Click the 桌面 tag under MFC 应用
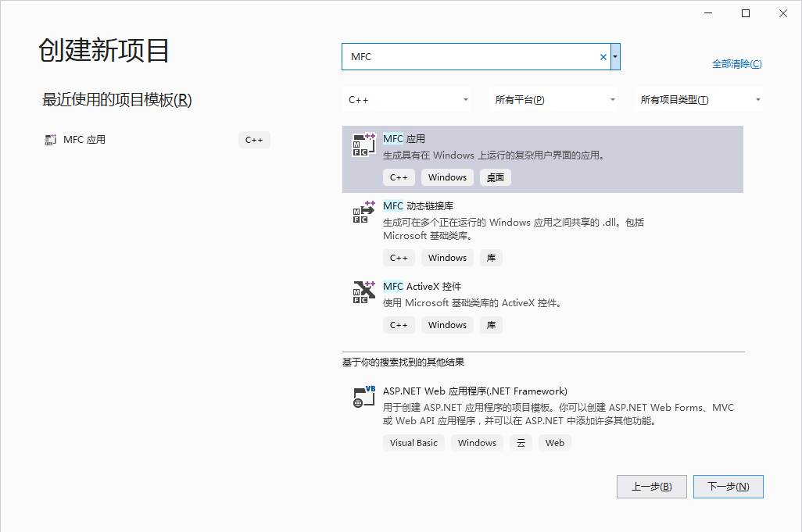The image size is (802, 532). tap(495, 177)
